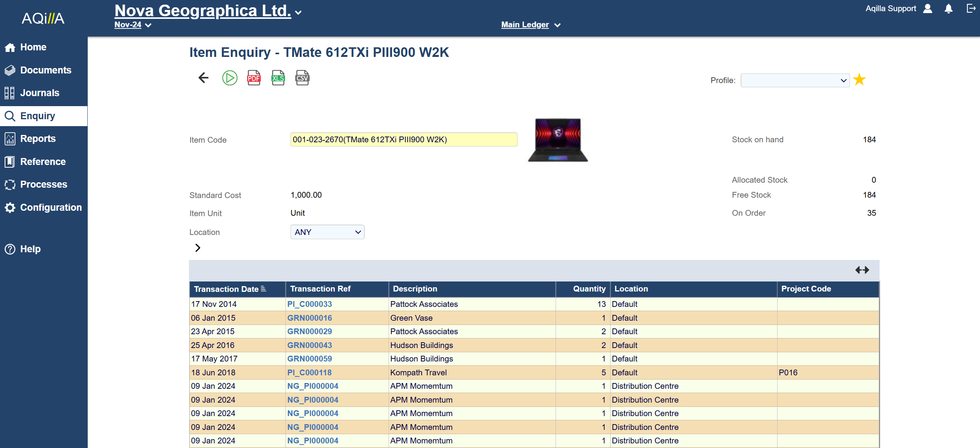980x448 pixels.
Task: Export enquiry to XLS spreadsheet
Action: click(278, 78)
